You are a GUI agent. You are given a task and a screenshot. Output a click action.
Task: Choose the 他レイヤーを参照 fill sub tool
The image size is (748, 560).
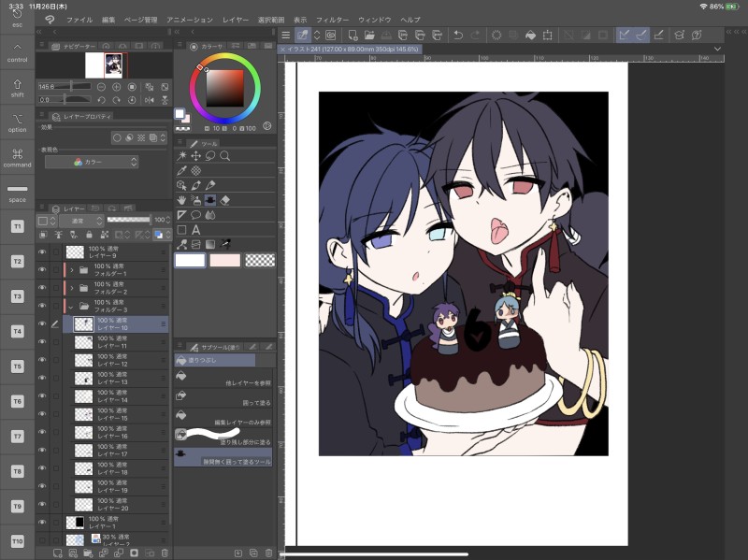click(x=223, y=379)
